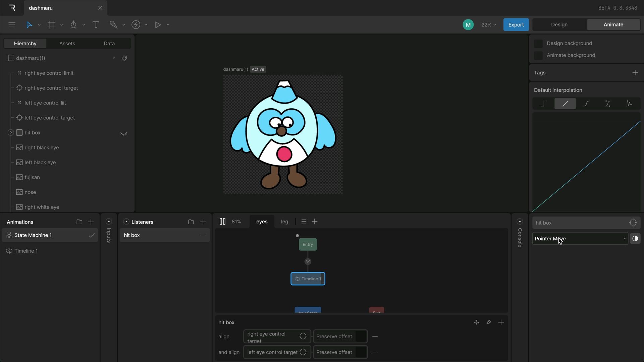Switch to the Assets tab
Screen dimensions: 644x362
[x=67, y=44]
